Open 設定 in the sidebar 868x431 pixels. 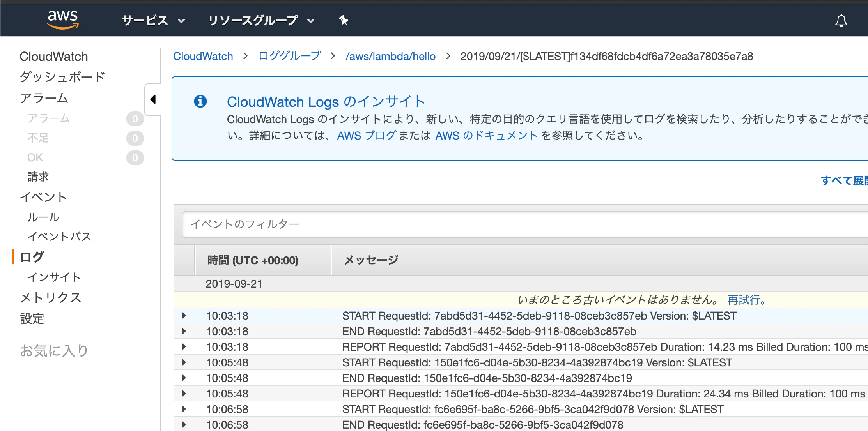point(32,319)
